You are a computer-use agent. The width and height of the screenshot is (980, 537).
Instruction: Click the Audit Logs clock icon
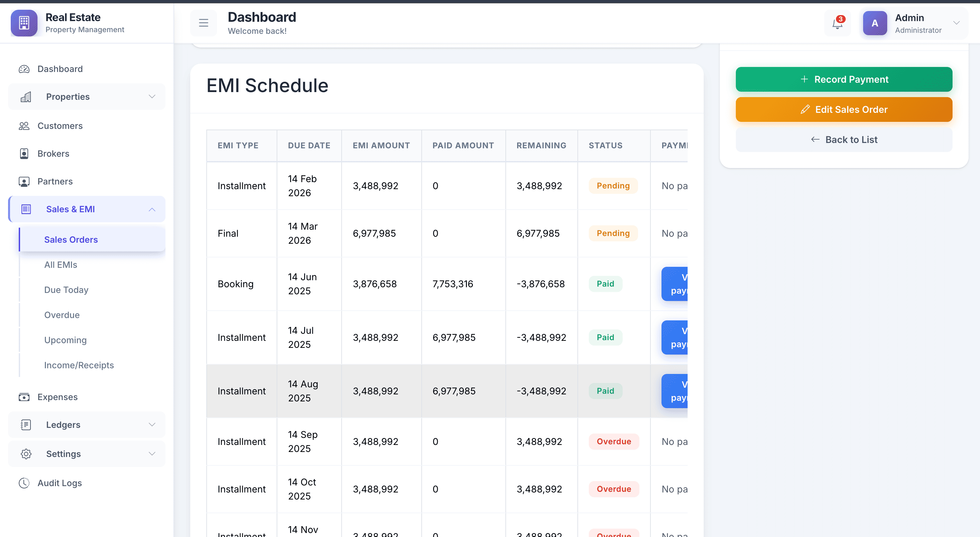24,483
